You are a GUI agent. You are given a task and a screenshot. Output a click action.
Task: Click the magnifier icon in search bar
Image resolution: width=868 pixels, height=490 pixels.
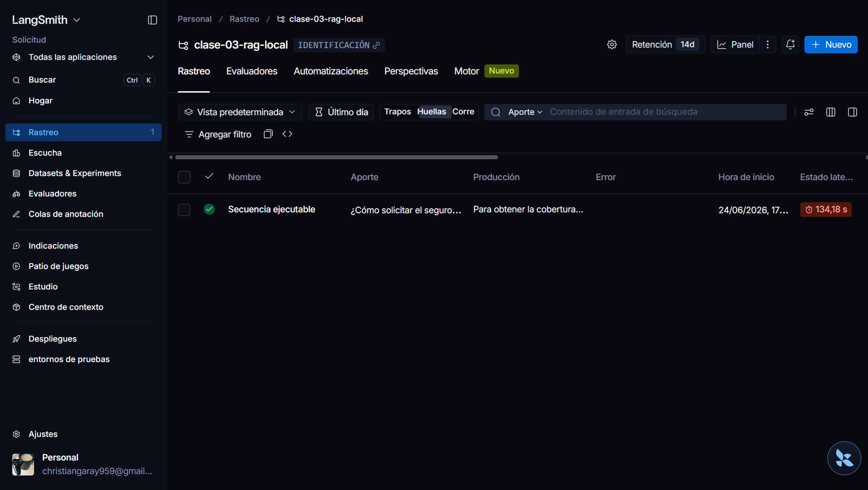pos(496,112)
